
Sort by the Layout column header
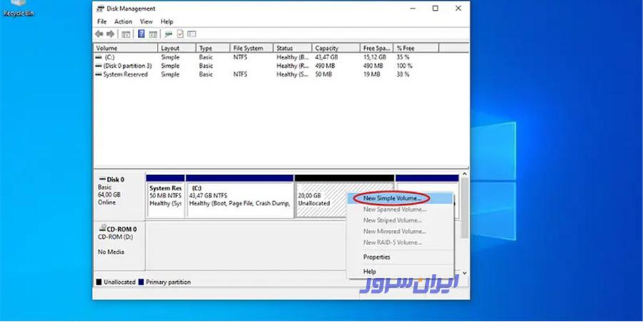tap(177, 49)
